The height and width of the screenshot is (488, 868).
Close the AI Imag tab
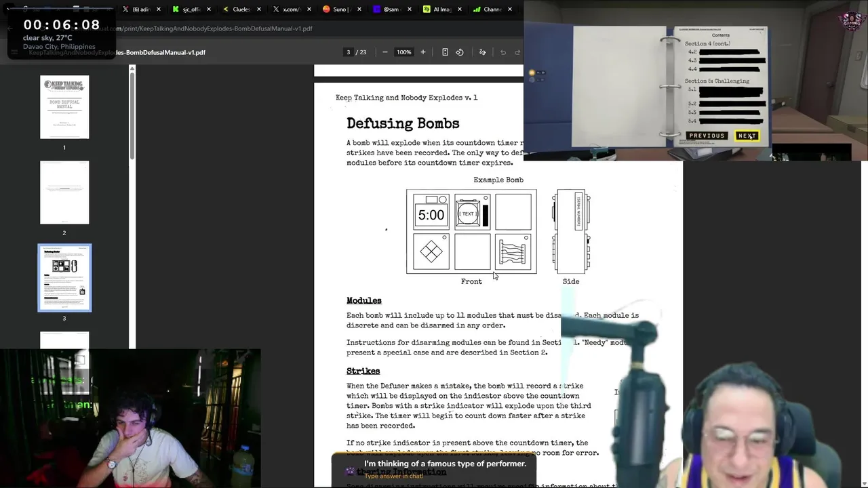(460, 9)
